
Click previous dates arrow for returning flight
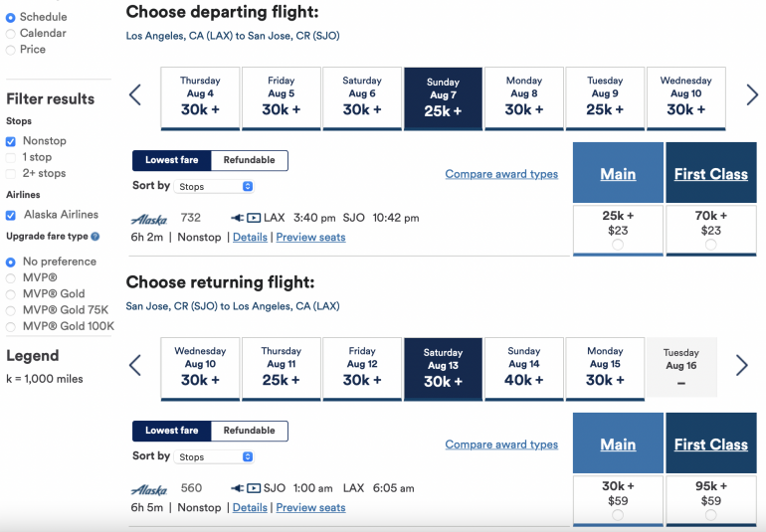pos(135,366)
